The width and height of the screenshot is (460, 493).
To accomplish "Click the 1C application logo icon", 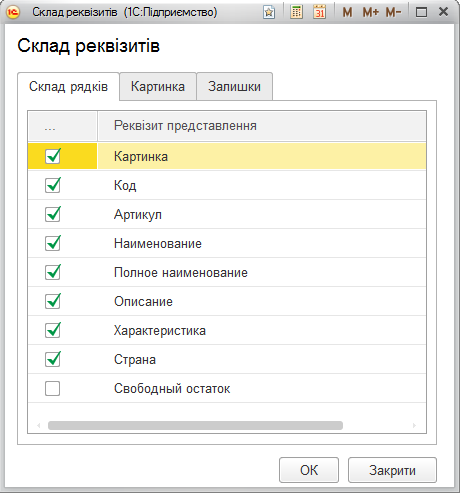I will 13,12.
